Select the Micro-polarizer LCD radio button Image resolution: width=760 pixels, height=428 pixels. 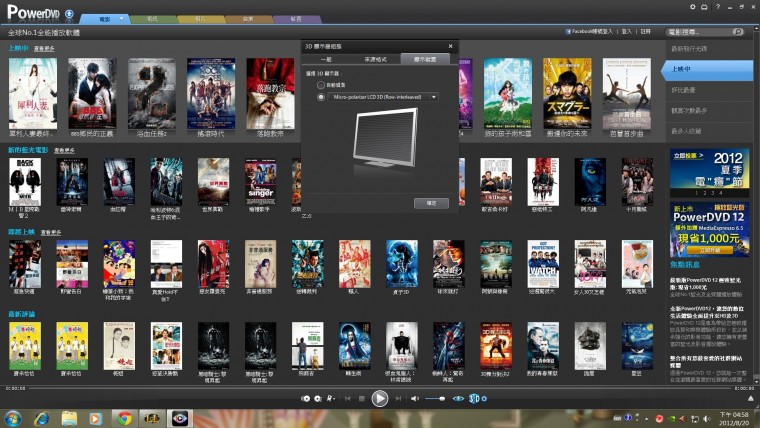click(x=320, y=97)
